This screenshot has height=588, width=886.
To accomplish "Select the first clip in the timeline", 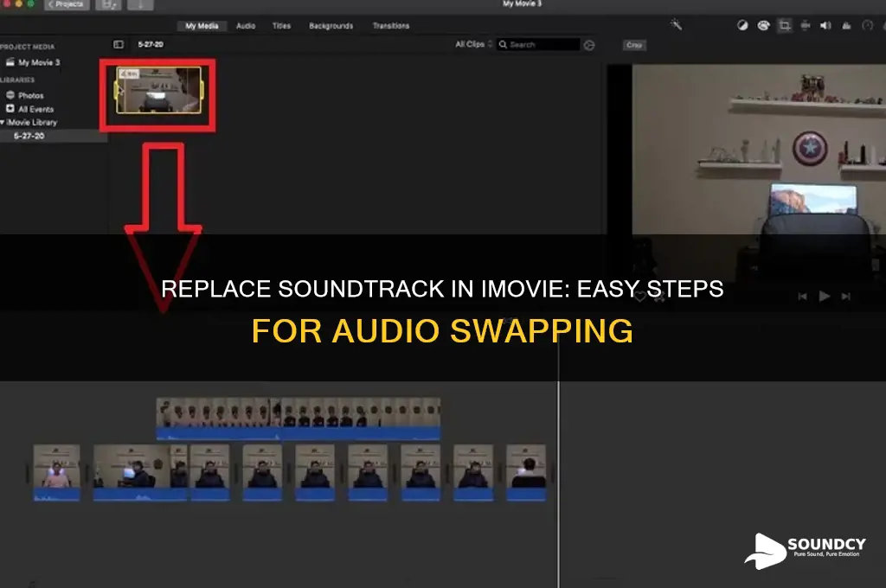I will 56,473.
